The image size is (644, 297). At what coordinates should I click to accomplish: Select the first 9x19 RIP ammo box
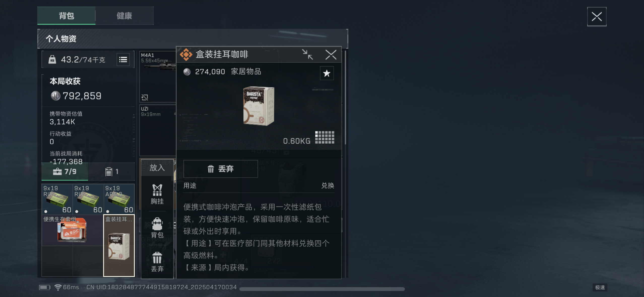point(57,199)
